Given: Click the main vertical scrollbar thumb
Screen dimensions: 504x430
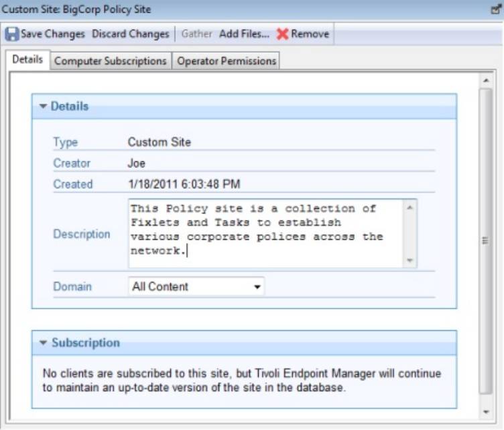Looking at the screenshot, I should [486, 241].
